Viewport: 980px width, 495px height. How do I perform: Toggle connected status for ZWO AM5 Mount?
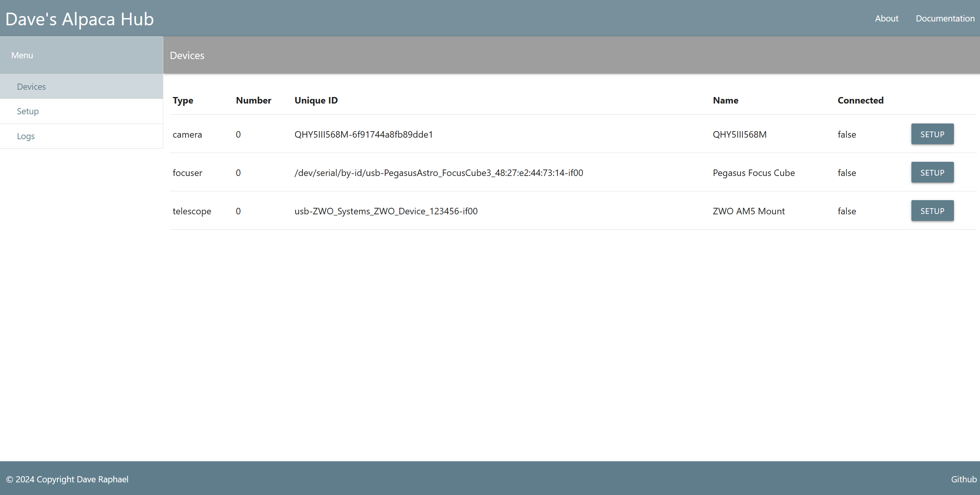[846, 211]
